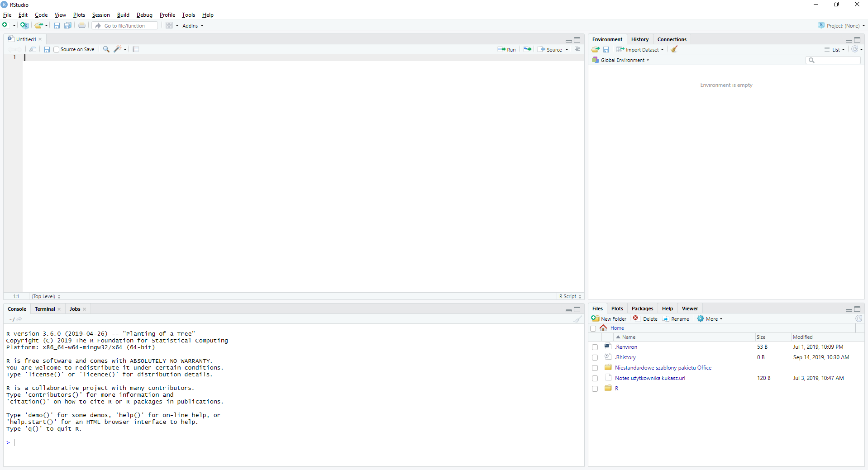The width and height of the screenshot is (868, 470).
Task: Switch the List view dropdown
Action: pos(835,50)
